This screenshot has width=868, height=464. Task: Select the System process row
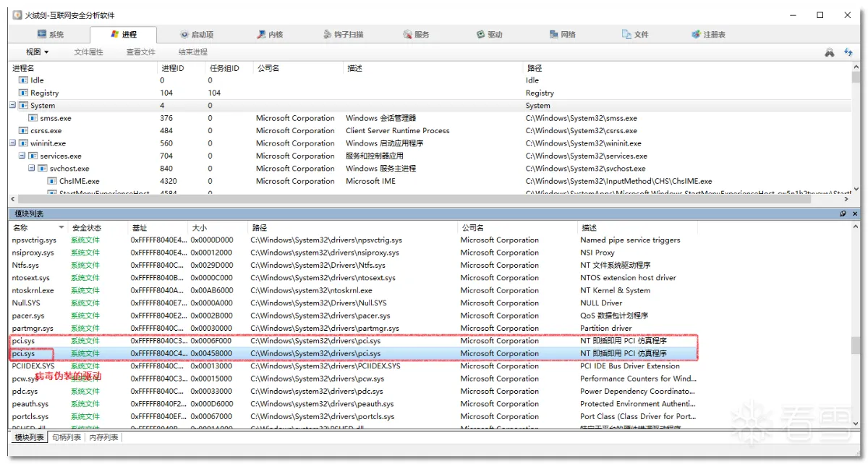click(x=430, y=106)
